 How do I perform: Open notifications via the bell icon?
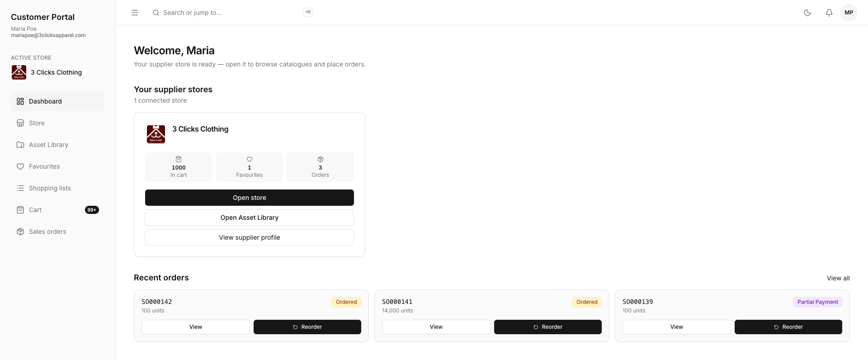829,13
